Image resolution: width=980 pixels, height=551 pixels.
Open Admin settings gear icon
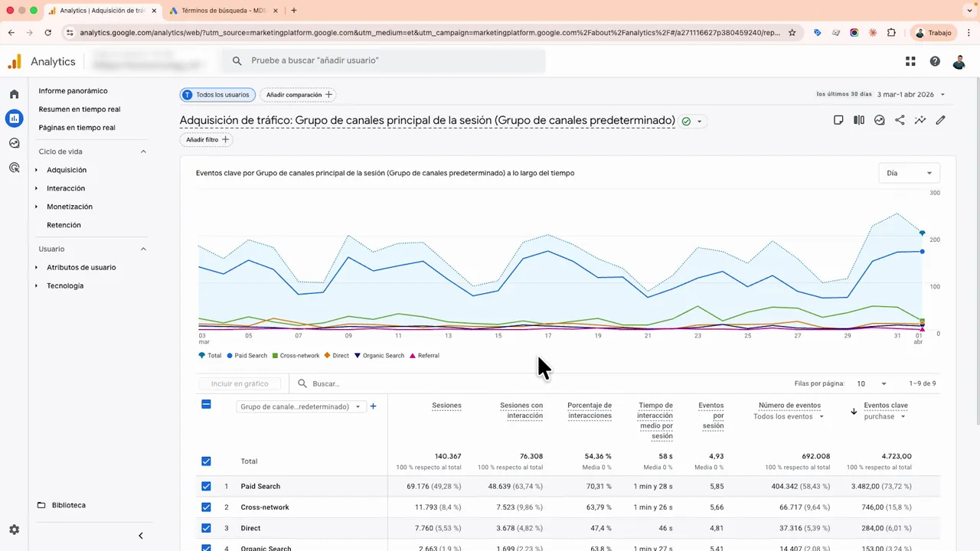point(14,530)
